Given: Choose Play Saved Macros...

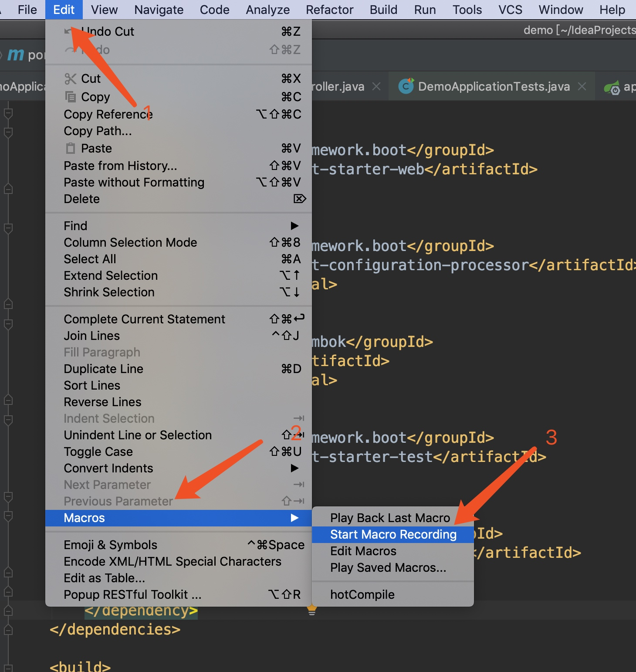Looking at the screenshot, I should coord(393,567).
